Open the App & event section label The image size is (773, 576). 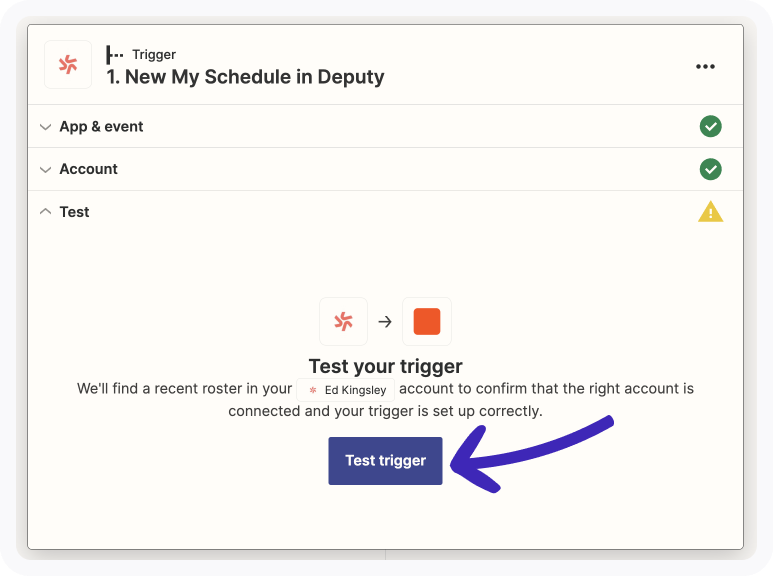[101, 127]
